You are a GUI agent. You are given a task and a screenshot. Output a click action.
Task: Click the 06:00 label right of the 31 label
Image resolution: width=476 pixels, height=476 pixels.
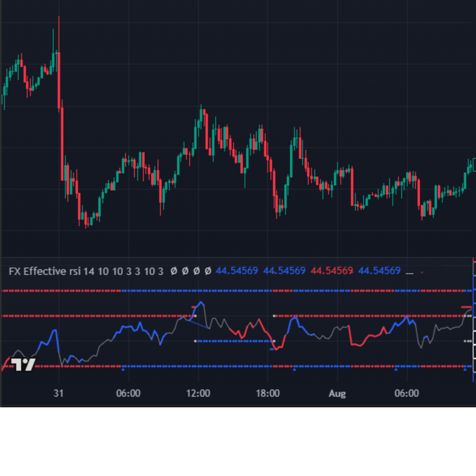pos(128,393)
